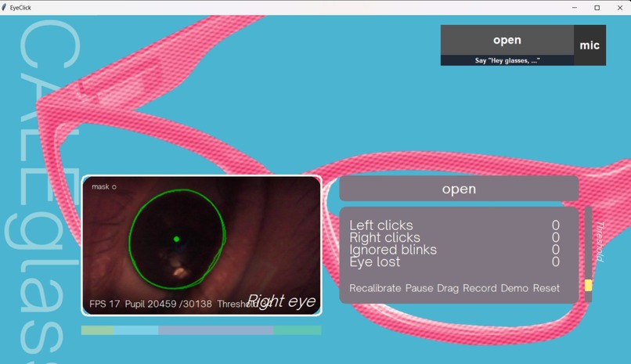Click the green pupil center dot
Image resolution: width=631 pixels, height=364 pixels.
tap(176, 239)
